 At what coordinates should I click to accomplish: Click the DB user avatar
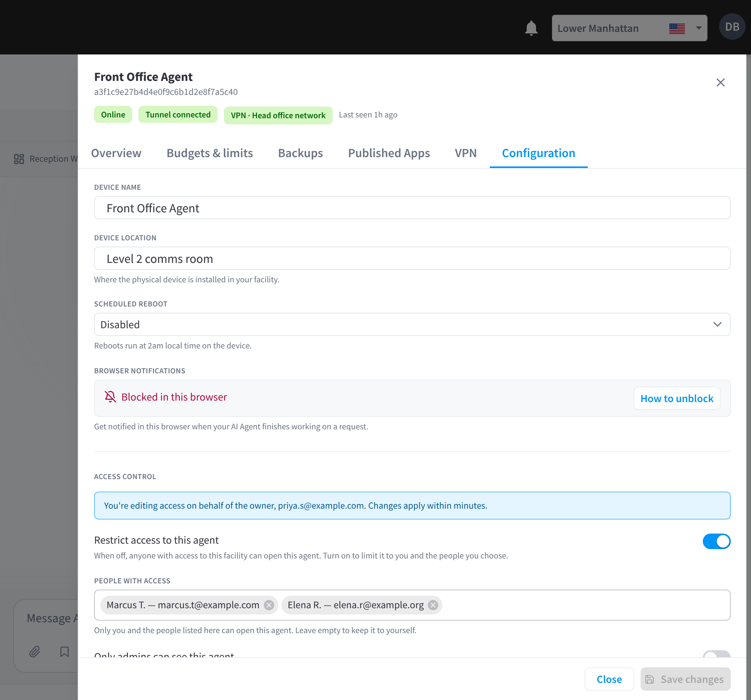click(x=732, y=27)
